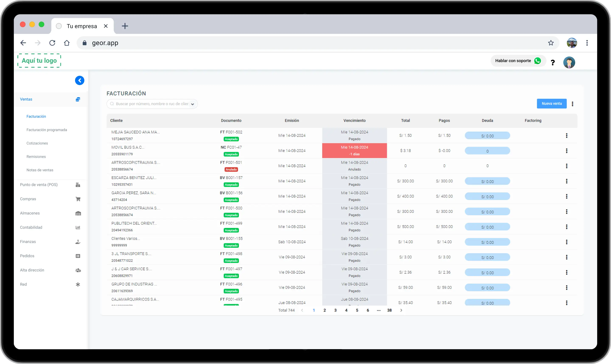The width and height of the screenshot is (611, 364).
Task: Click the geor.app address bar
Action: click(318, 43)
